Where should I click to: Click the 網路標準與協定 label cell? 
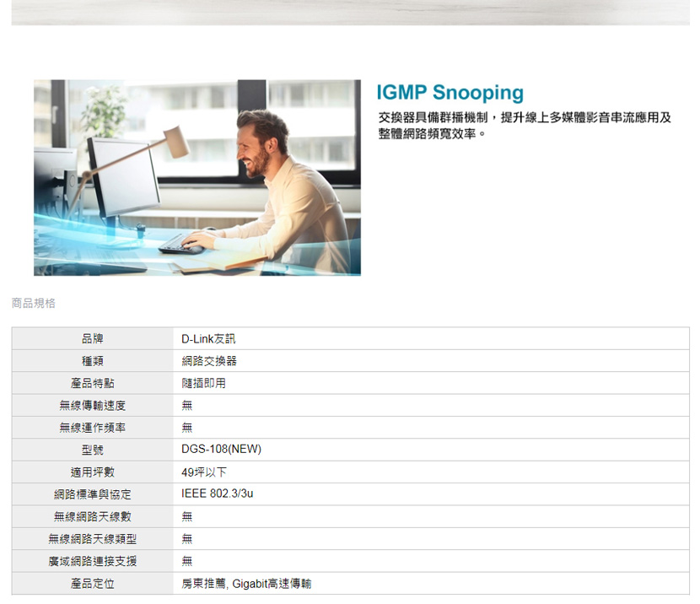click(x=93, y=494)
